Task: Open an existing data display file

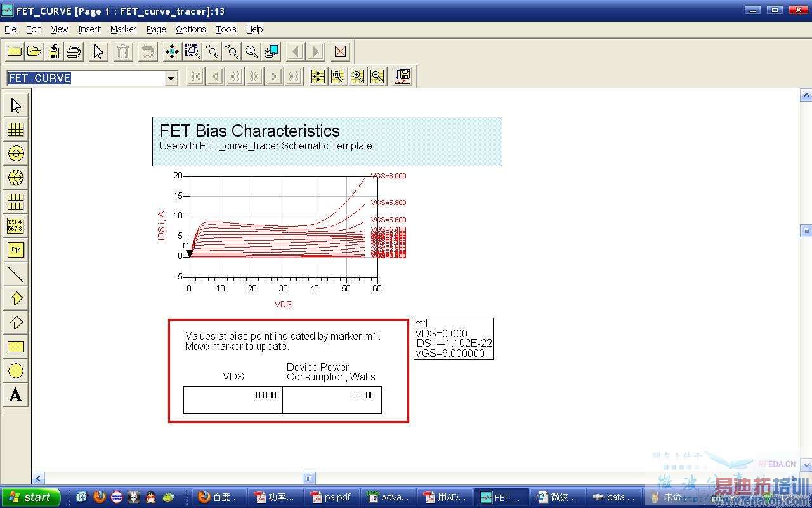Action: [34, 51]
